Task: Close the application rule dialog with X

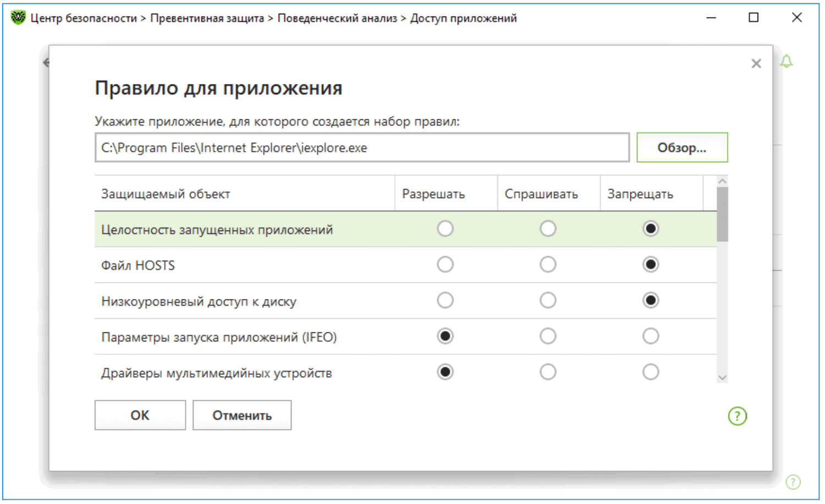Action: [756, 64]
